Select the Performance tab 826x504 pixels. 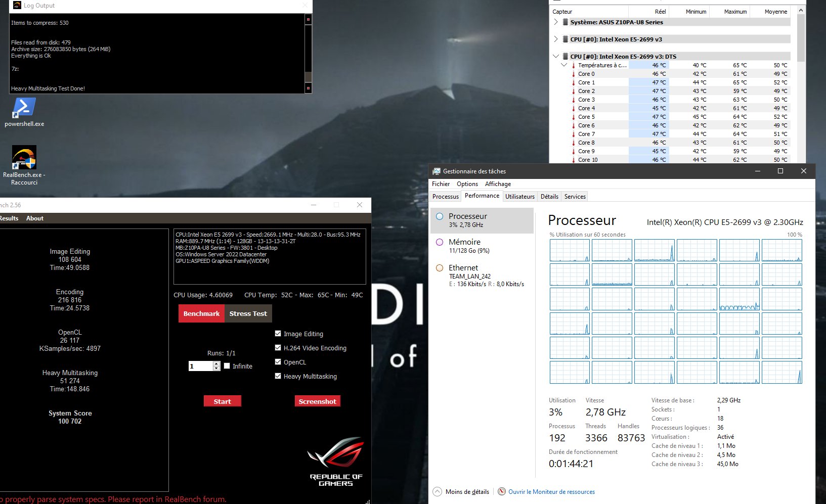click(482, 196)
